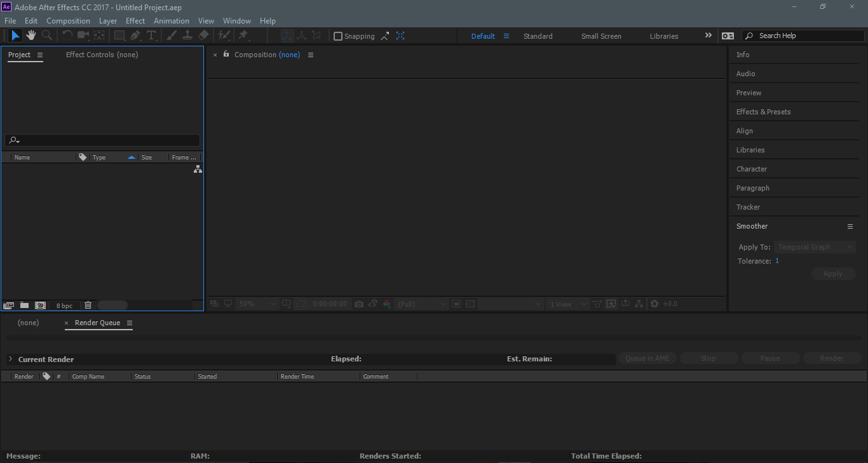
Task: Click the Tolerance value in the Smoother panel
Action: point(776,260)
